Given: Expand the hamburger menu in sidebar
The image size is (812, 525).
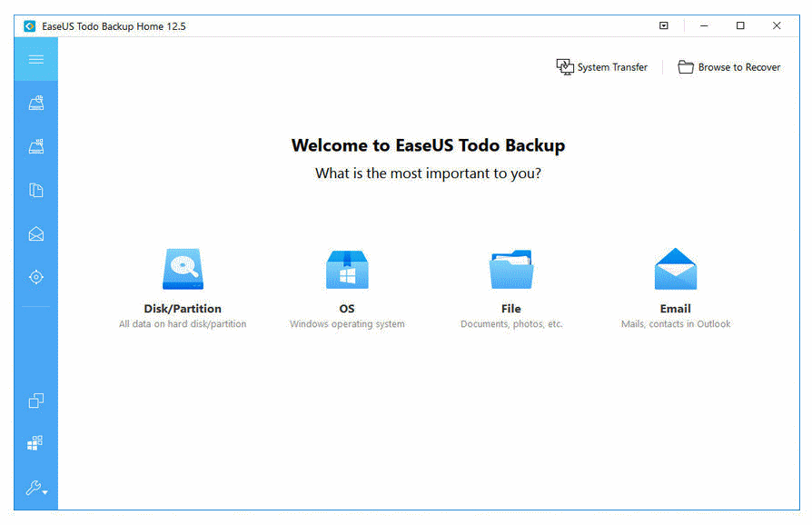Looking at the screenshot, I should point(35,59).
